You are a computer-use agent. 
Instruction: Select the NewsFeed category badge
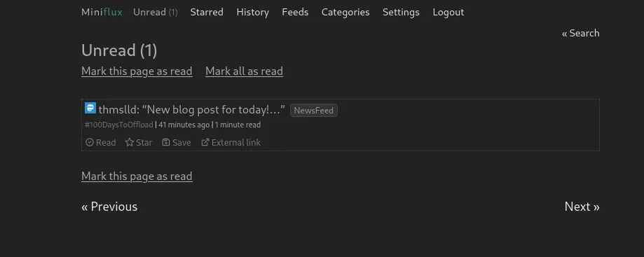314,111
